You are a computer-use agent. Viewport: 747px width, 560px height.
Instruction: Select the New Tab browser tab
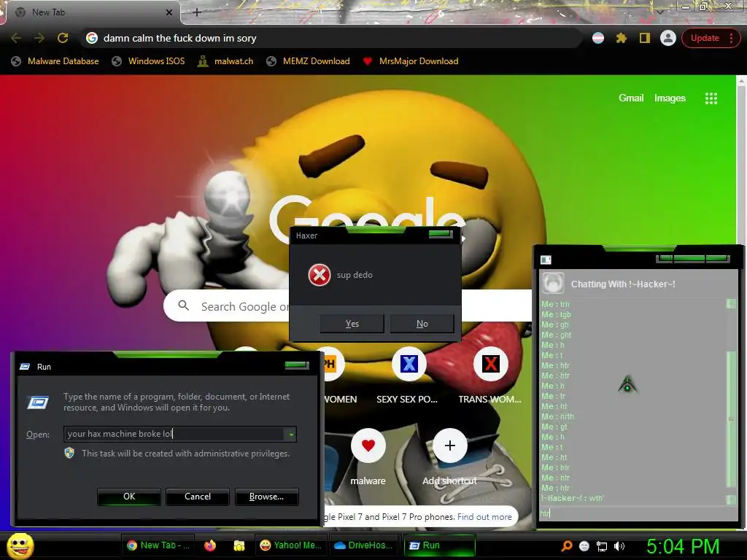(93, 12)
